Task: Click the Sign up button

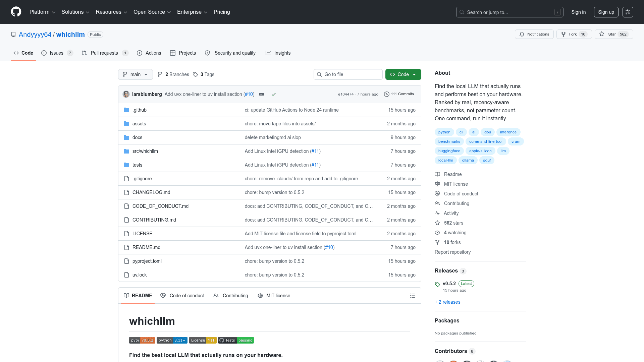Action: [x=606, y=12]
